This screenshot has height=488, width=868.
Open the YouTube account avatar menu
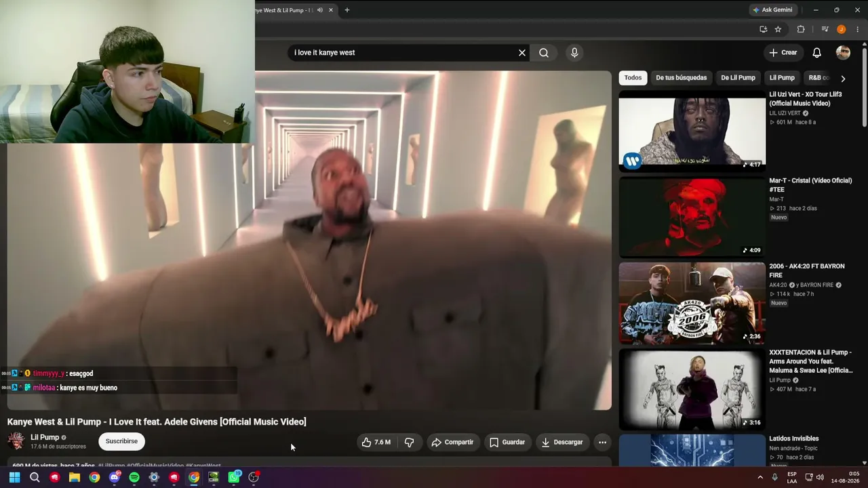click(843, 53)
